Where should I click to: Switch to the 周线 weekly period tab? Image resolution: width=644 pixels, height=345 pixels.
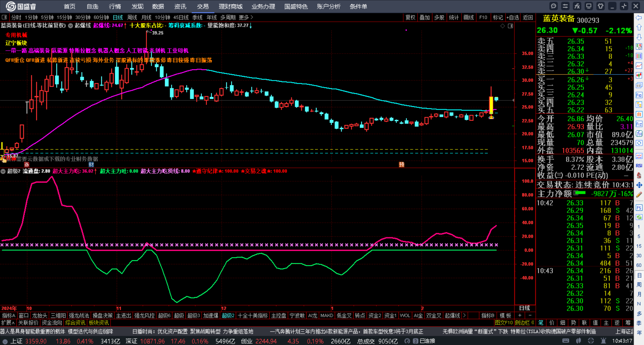point(132,17)
